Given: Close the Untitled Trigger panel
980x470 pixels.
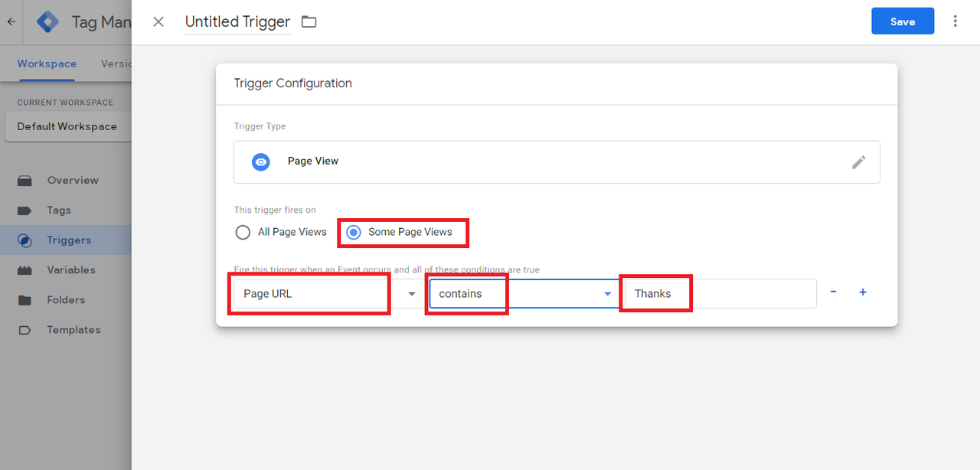Looking at the screenshot, I should [x=158, y=21].
